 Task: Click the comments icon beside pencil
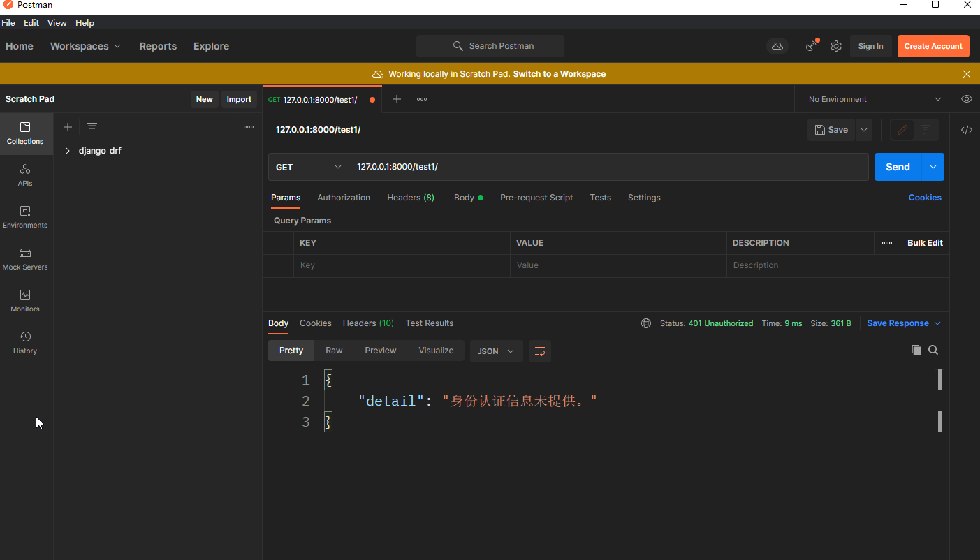[x=926, y=130]
